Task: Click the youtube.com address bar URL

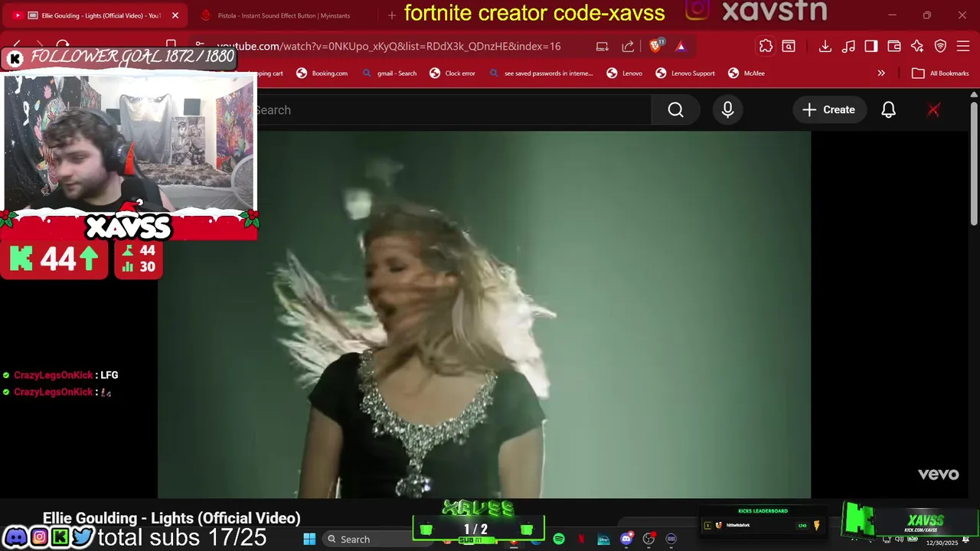Action: tap(388, 47)
